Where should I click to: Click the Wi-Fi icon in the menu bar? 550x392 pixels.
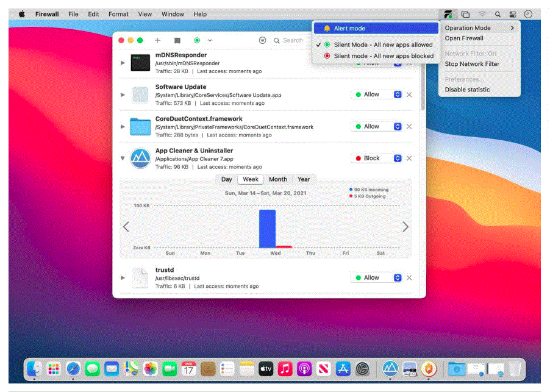(482, 15)
